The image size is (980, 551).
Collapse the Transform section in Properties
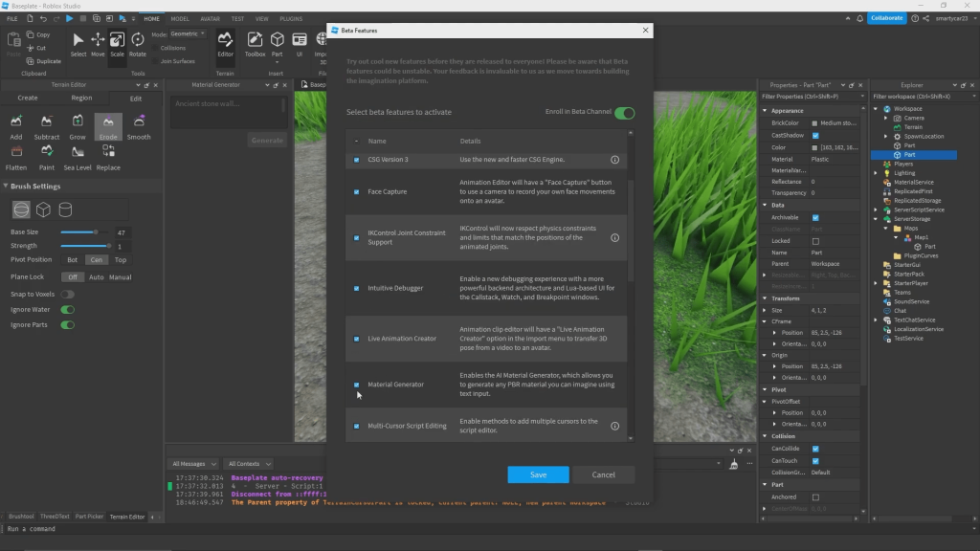[765, 298]
